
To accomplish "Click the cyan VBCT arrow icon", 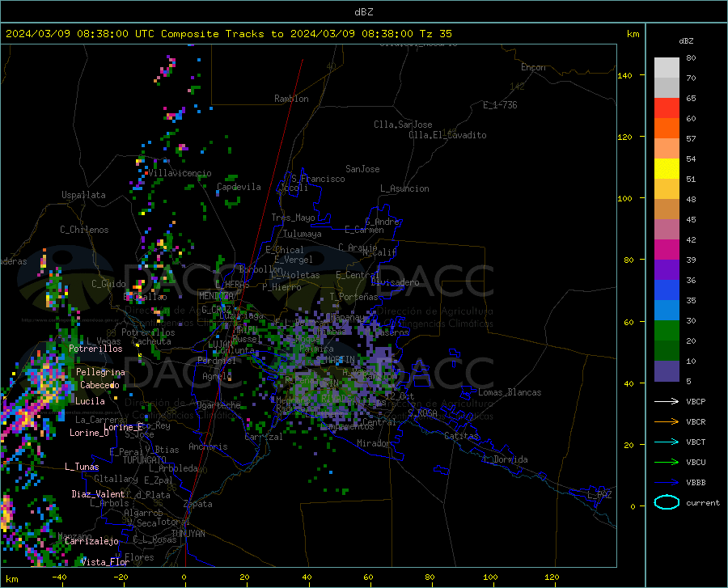I will 667,442.
